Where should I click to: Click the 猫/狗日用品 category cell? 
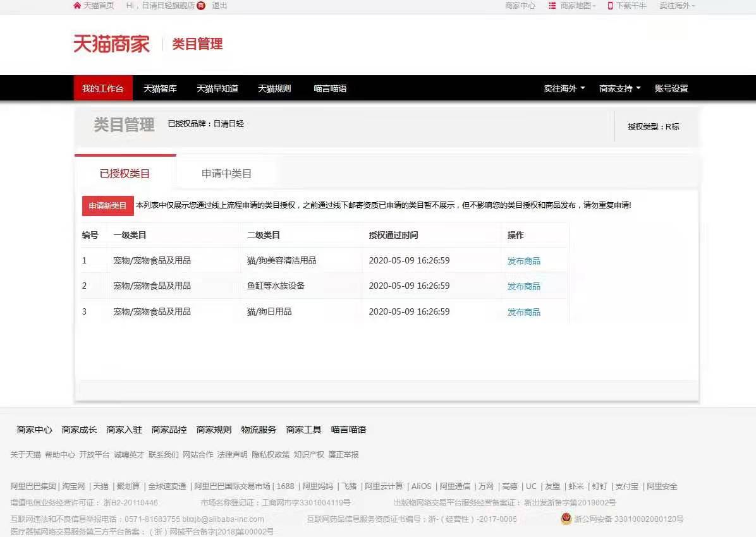[269, 312]
